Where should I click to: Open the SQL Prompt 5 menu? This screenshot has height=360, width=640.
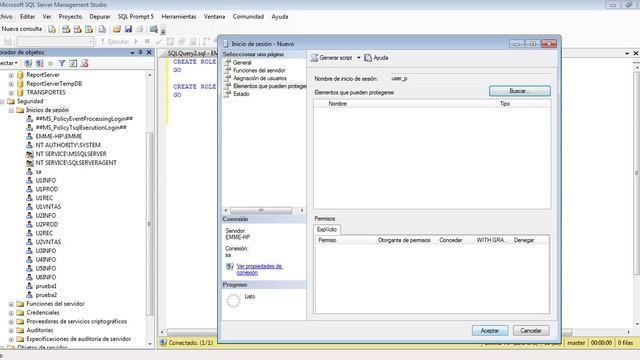(136, 17)
